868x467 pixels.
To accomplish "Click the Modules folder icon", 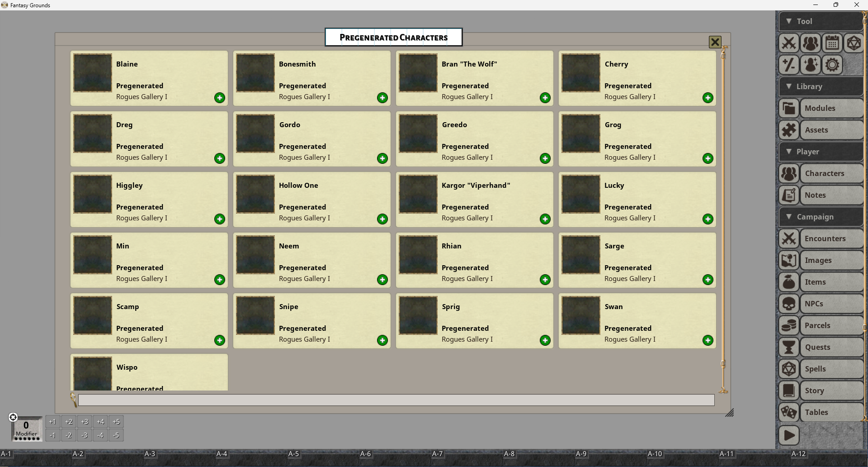I will tap(789, 108).
